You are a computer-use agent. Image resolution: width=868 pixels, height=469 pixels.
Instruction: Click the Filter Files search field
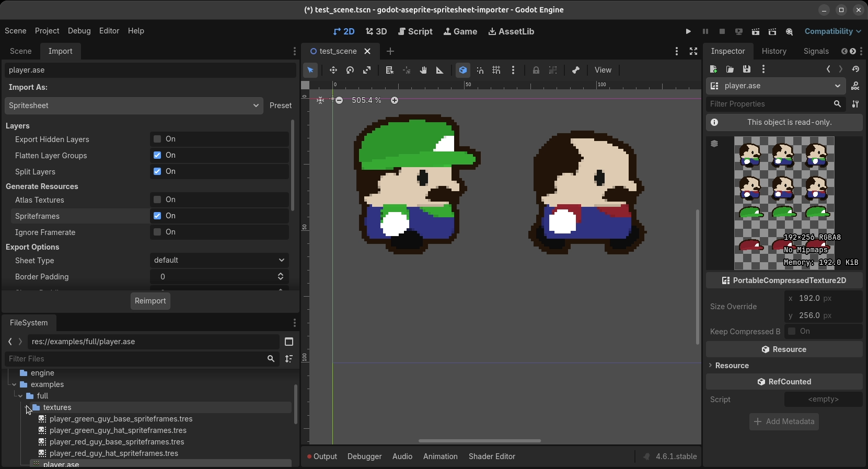click(136, 359)
